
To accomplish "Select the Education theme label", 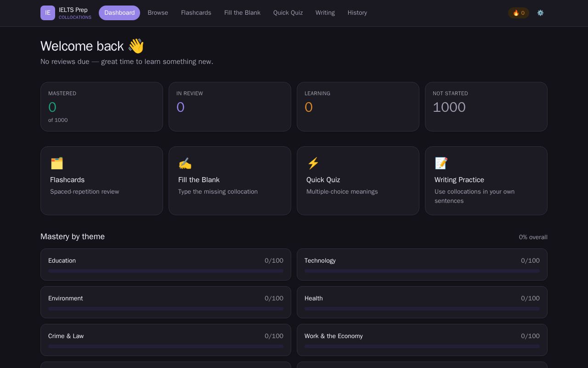I will tap(62, 260).
